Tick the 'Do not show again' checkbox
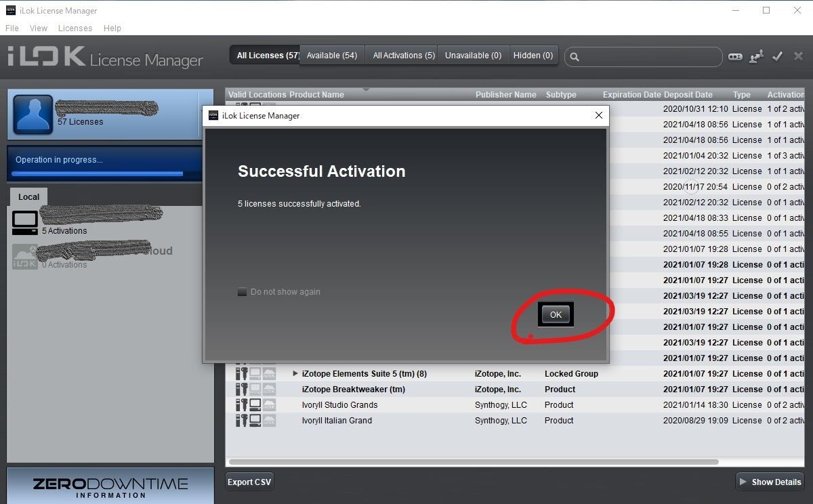 [x=242, y=292]
